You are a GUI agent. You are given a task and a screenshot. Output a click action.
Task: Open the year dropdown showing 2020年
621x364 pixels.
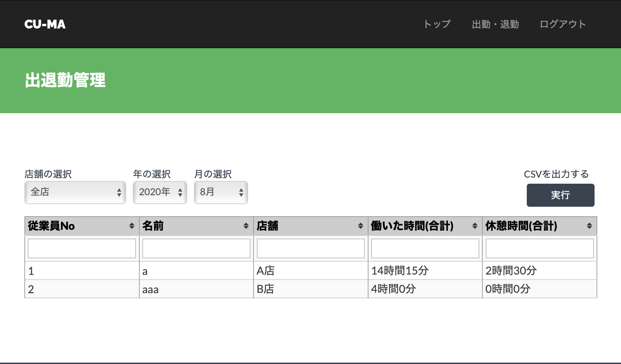click(160, 192)
